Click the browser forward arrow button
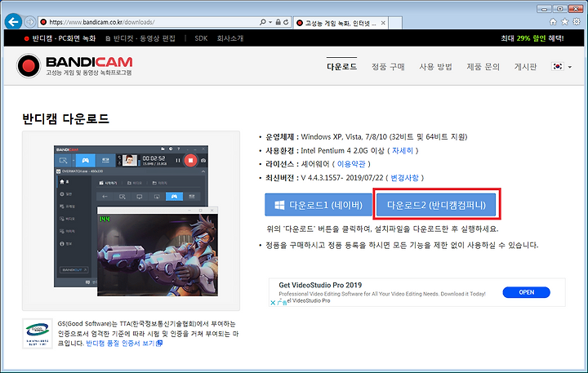The height and width of the screenshot is (373, 588). click(29, 22)
